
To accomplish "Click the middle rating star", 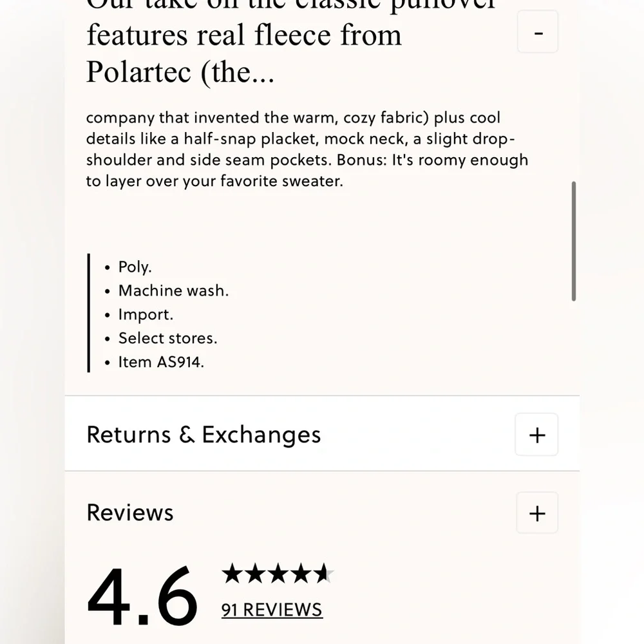I will click(278, 573).
